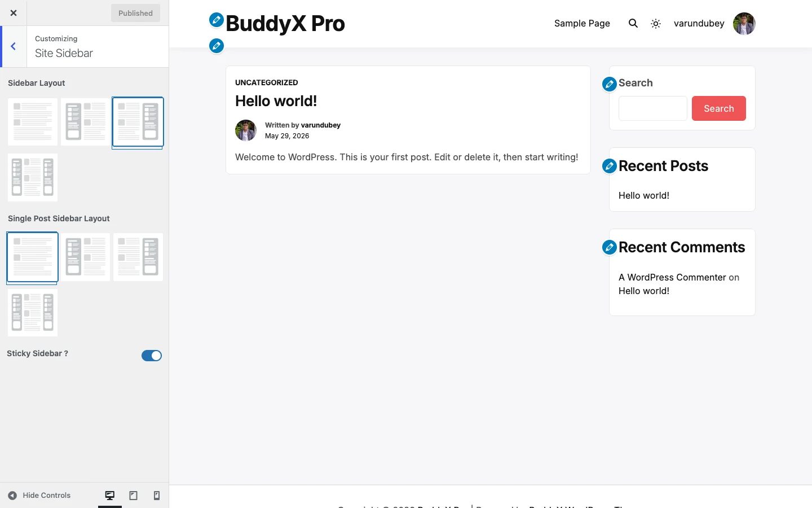Select both sidebars option under Sidebar Layout

(x=33, y=177)
